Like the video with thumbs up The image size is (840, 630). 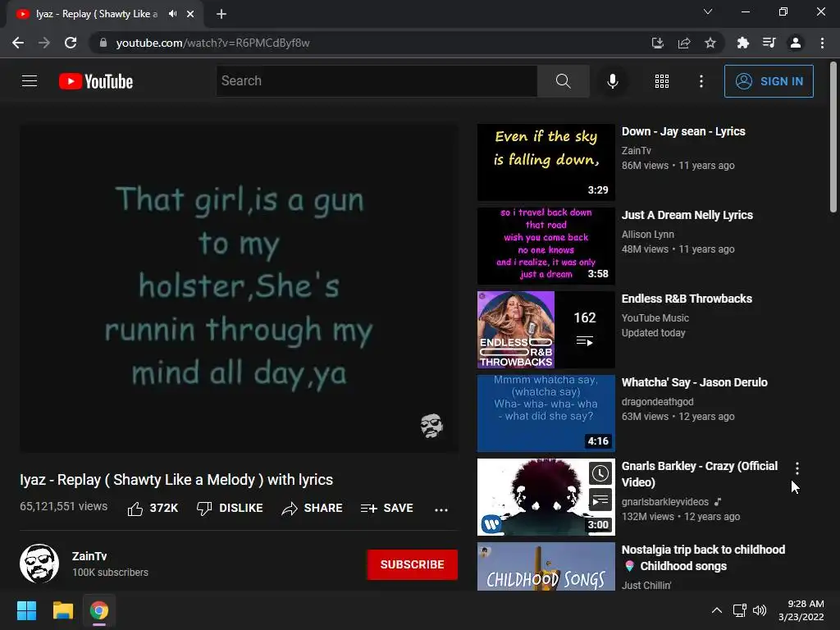pos(153,508)
